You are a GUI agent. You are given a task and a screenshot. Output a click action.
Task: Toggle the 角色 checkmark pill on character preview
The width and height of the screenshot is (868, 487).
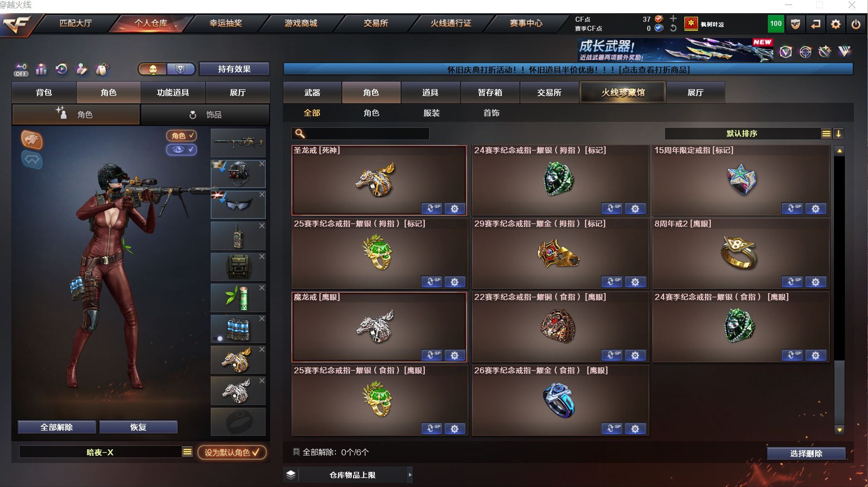(182, 135)
